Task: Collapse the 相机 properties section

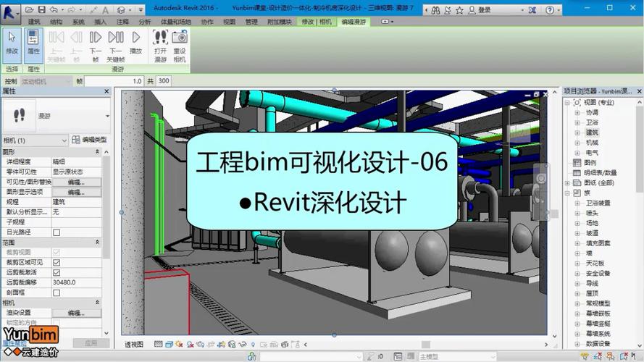Action: click(x=97, y=303)
